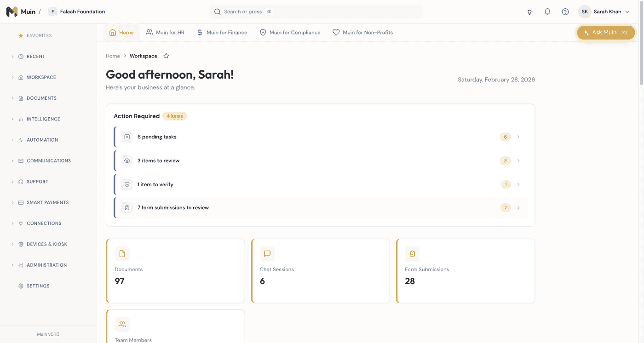This screenshot has width=644, height=343.
Task: Click the Ask Muin button
Action: [x=606, y=33]
